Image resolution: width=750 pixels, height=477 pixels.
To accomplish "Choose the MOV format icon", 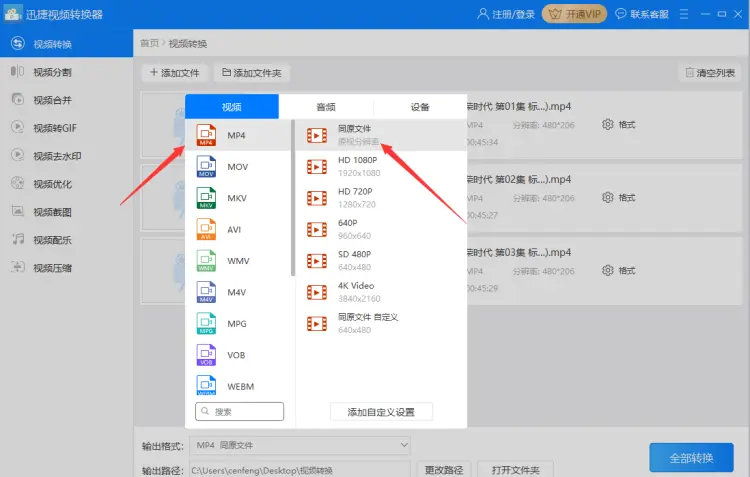I will [x=206, y=166].
